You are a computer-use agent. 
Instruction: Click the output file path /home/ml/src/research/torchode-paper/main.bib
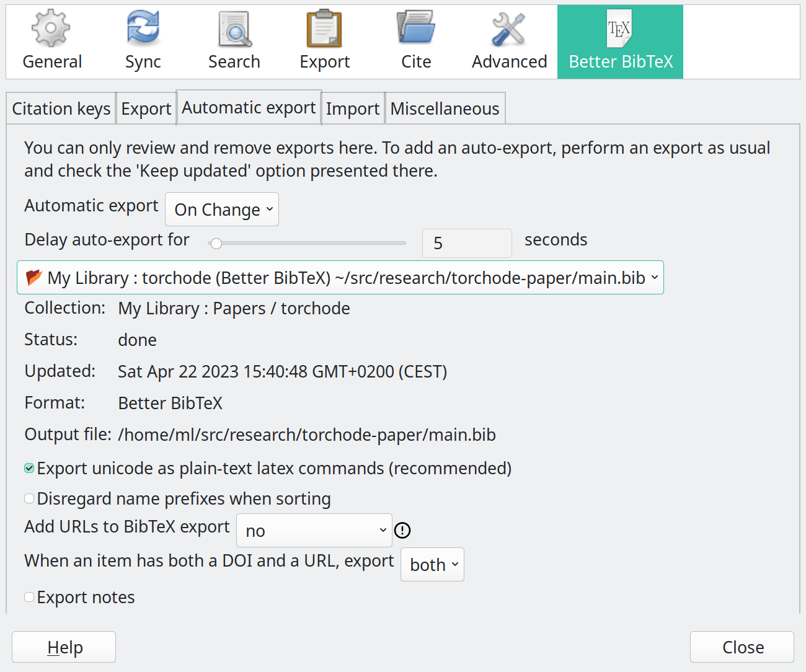(307, 435)
